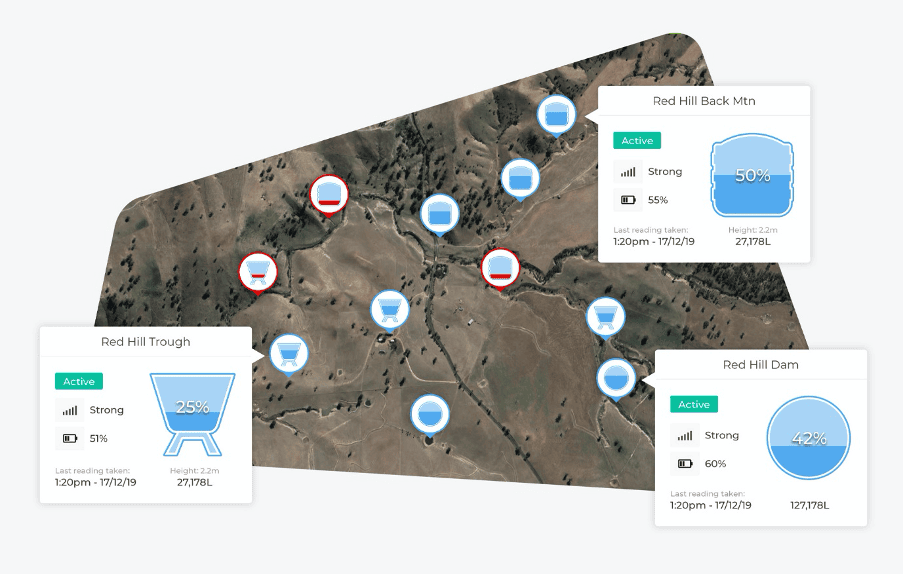This screenshot has width=904, height=574.
Task: Click the Active badge in Red Hill Trough card
Action: (x=79, y=382)
